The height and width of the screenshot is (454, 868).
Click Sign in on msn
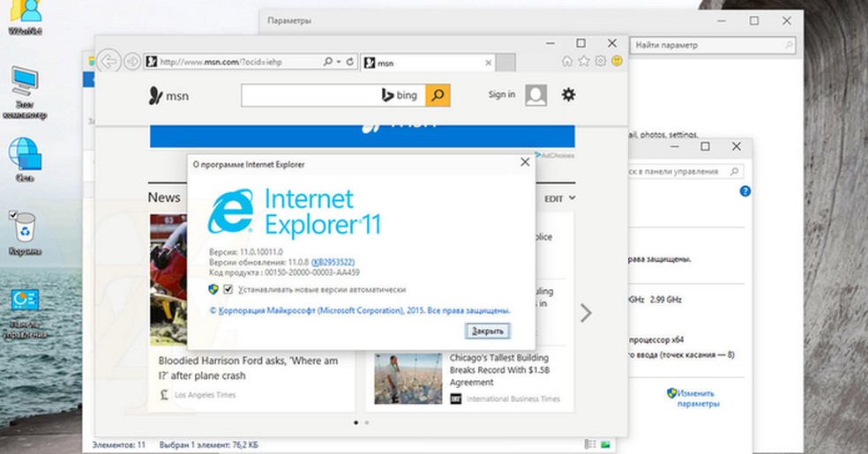pyautogui.click(x=502, y=94)
